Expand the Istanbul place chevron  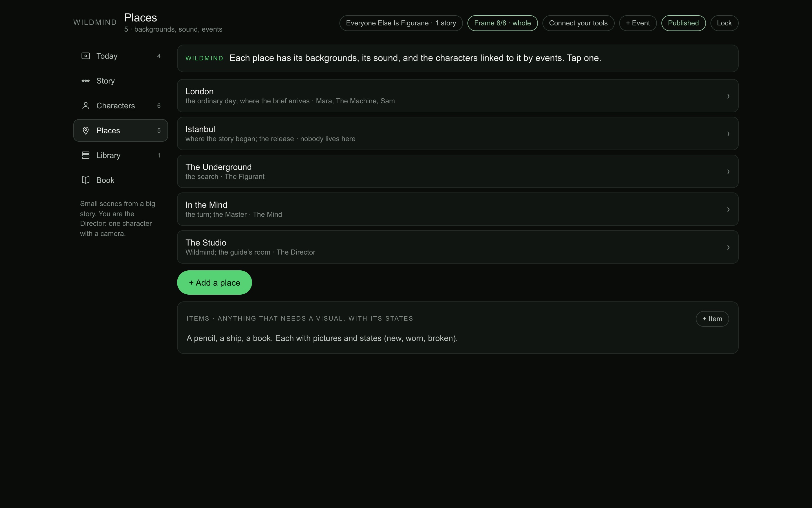click(x=728, y=134)
